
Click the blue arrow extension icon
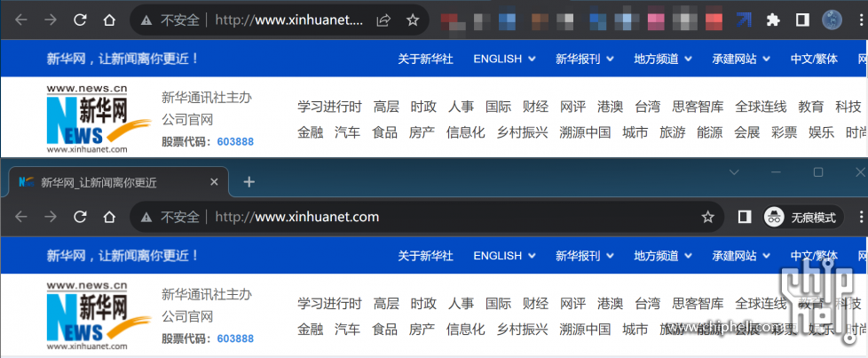pyautogui.click(x=744, y=20)
